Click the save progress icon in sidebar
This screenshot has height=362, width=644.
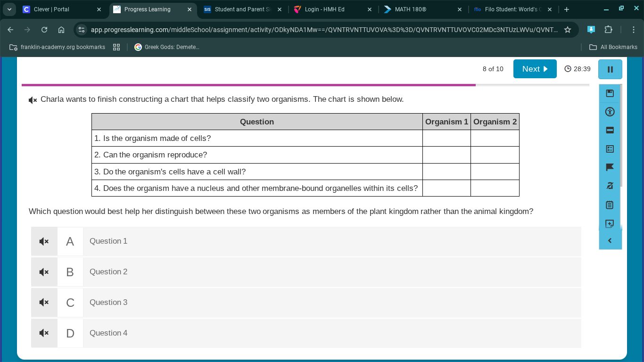pos(610,93)
